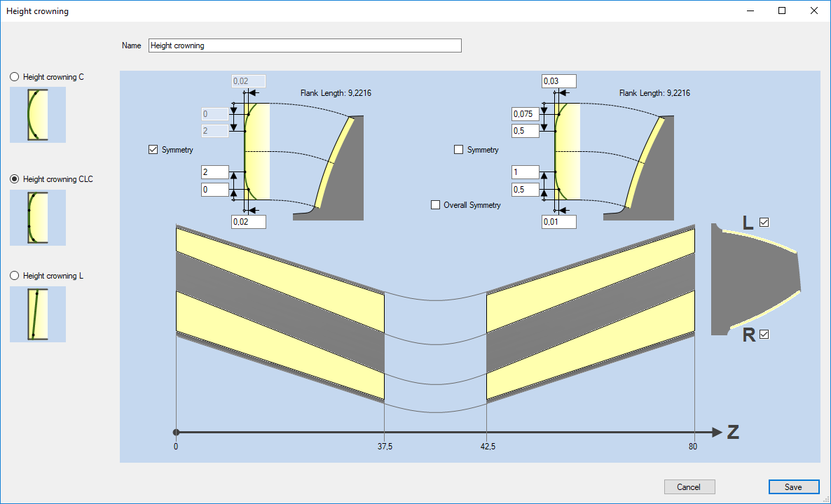
Task: Click the 80 marker on the Z axis
Action: point(693,447)
